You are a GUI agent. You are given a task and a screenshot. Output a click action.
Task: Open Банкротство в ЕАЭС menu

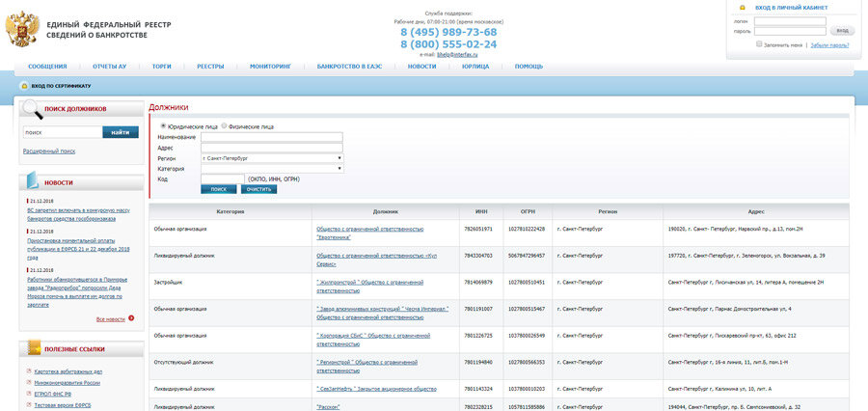coord(349,67)
